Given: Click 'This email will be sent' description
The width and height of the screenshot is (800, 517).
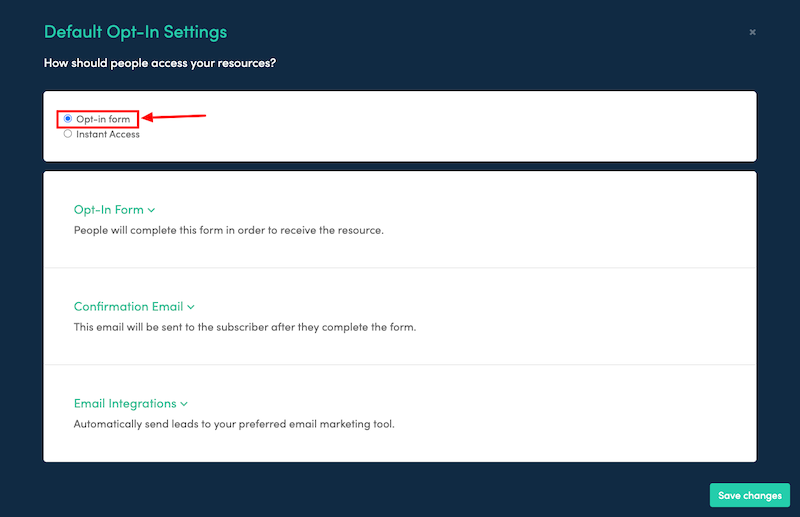Looking at the screenshot, I should coord(245,327).
